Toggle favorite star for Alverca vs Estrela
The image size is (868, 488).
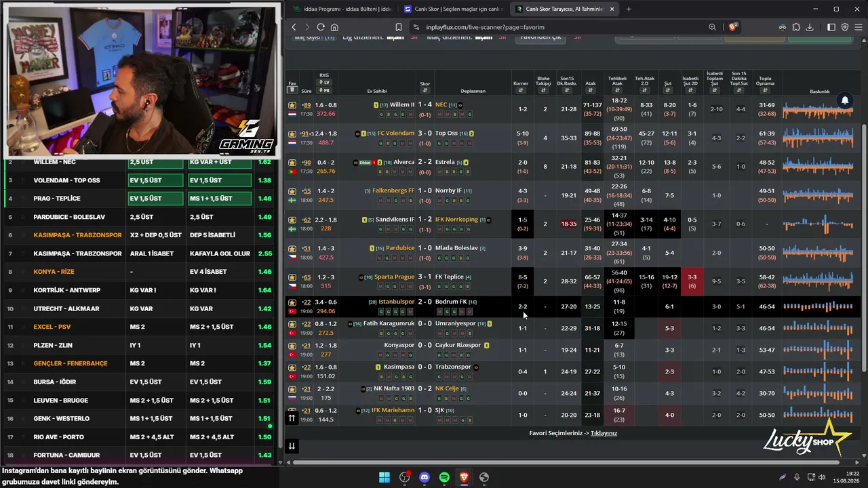pos(292,163)
